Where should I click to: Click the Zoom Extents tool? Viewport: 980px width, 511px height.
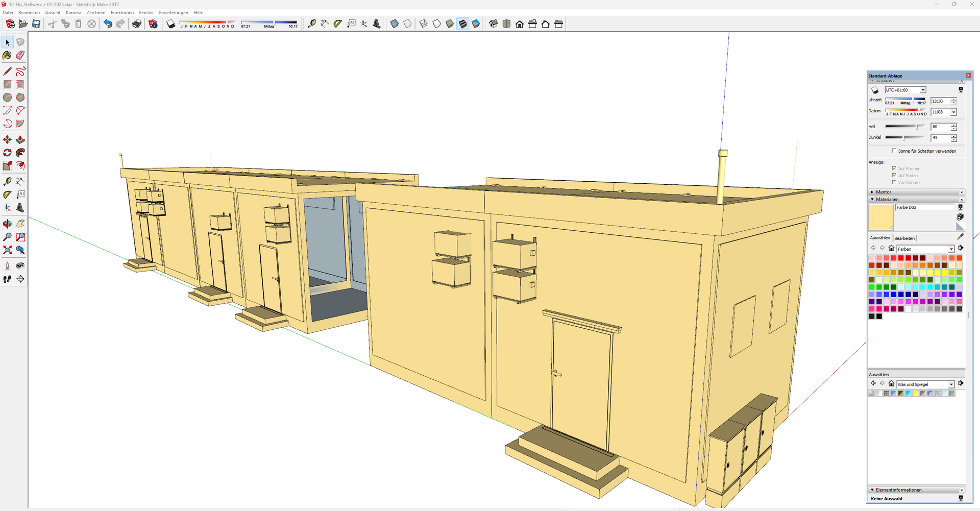point(7,250)
